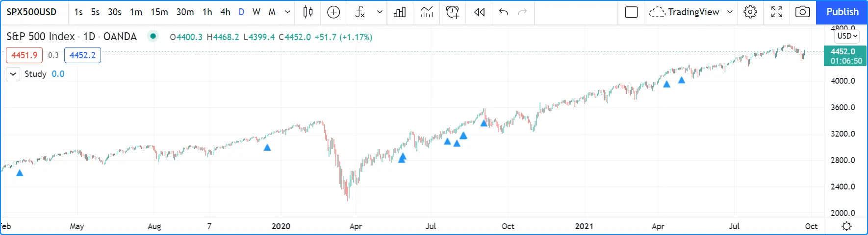Open the USD currency dropdown
This screenshot has width=868, height=235.
pyautogui.click(x=847, y=36)
